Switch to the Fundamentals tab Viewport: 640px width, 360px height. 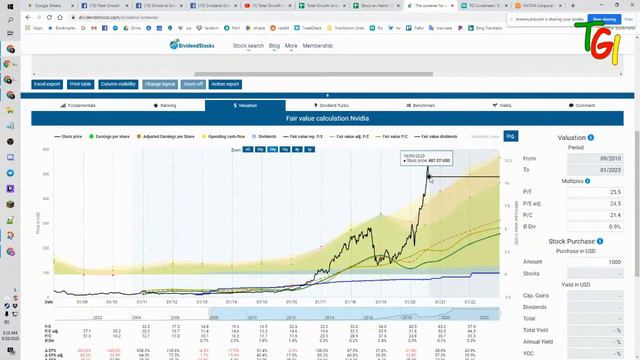(78, 105)
